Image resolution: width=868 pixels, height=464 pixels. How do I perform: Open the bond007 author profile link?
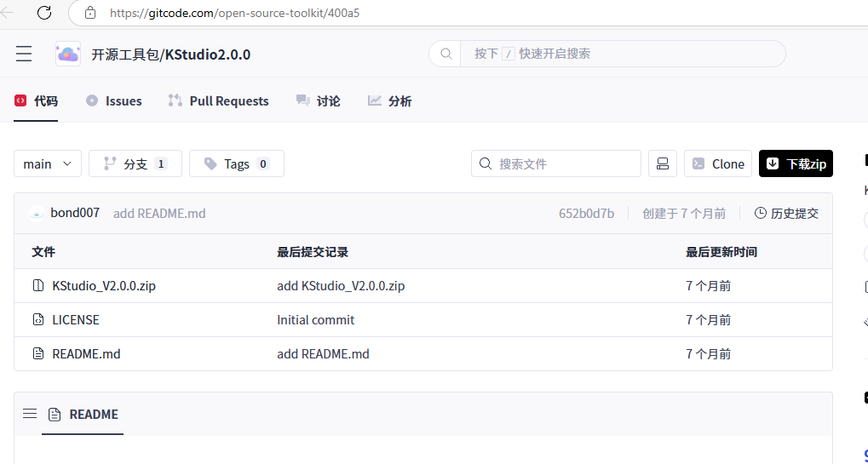pos(75,213)
